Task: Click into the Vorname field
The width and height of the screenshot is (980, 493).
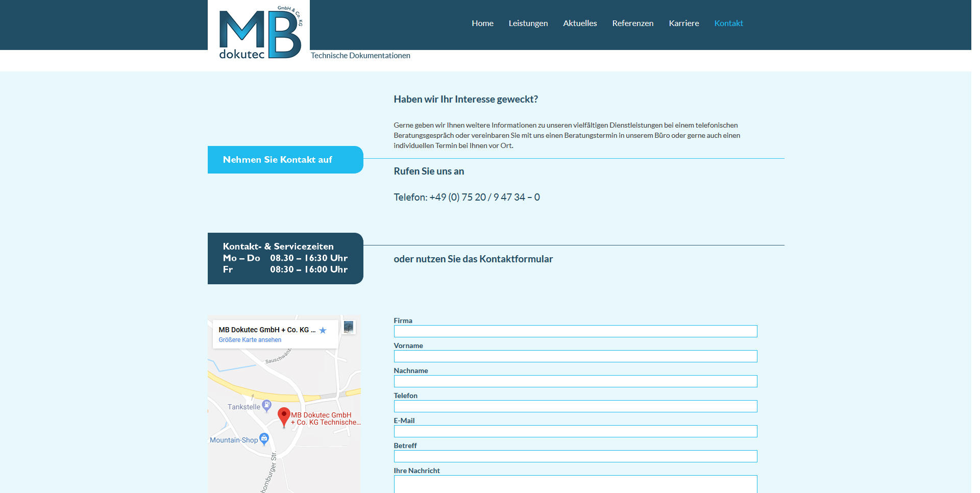Action: click(x=575, y=356)
